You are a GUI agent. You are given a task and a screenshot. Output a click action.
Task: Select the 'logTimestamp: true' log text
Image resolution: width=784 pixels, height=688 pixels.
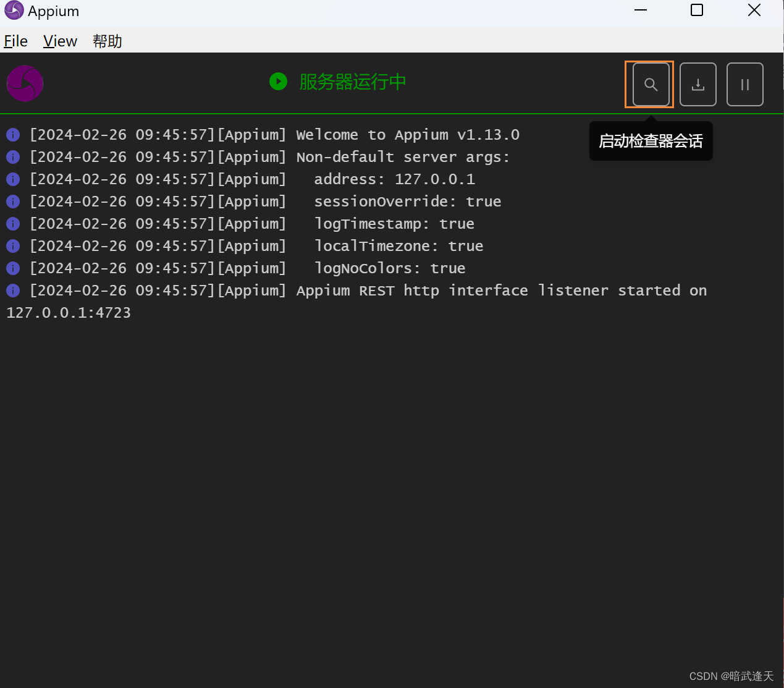(x=394, y=224)
